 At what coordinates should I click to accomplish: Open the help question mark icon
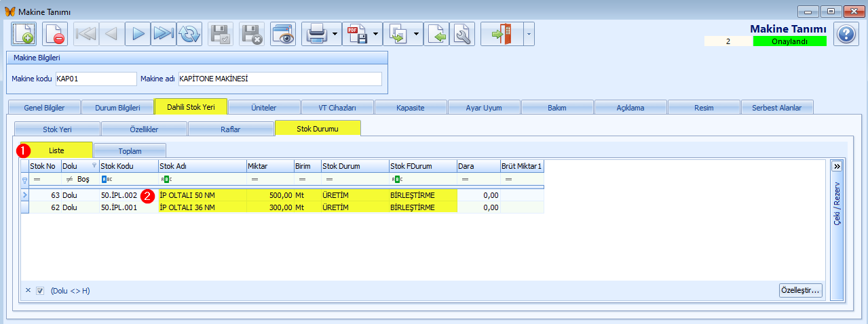[846, 34]
